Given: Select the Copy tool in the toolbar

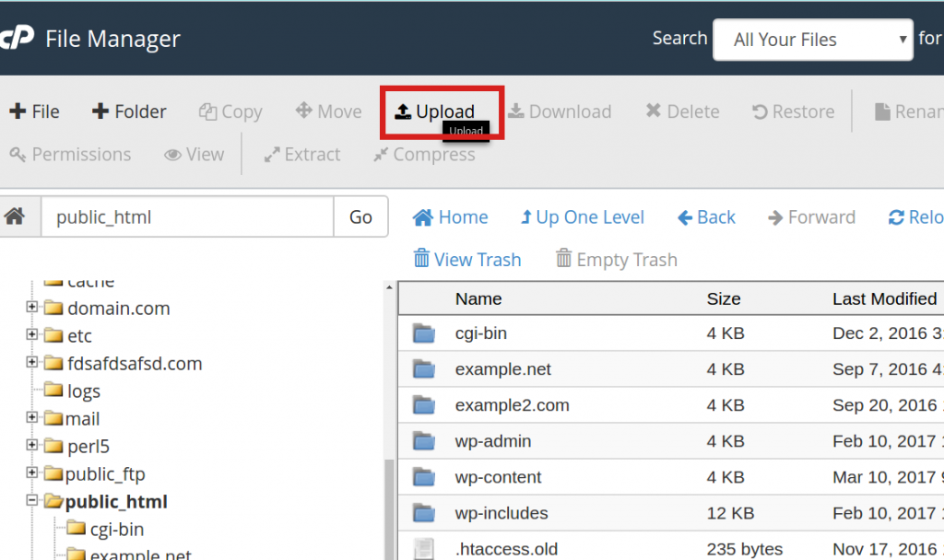Looking at the screenshot, I should click(x=230, y=111).
